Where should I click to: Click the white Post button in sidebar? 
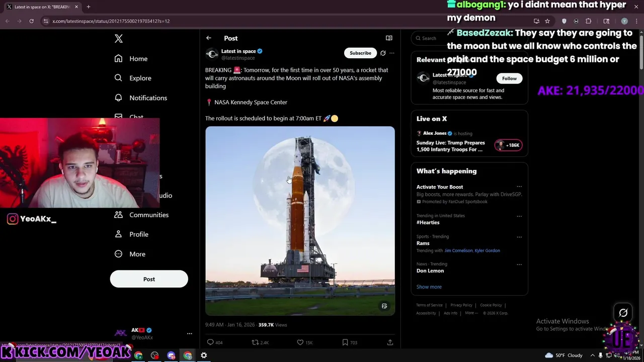(149, 279)
